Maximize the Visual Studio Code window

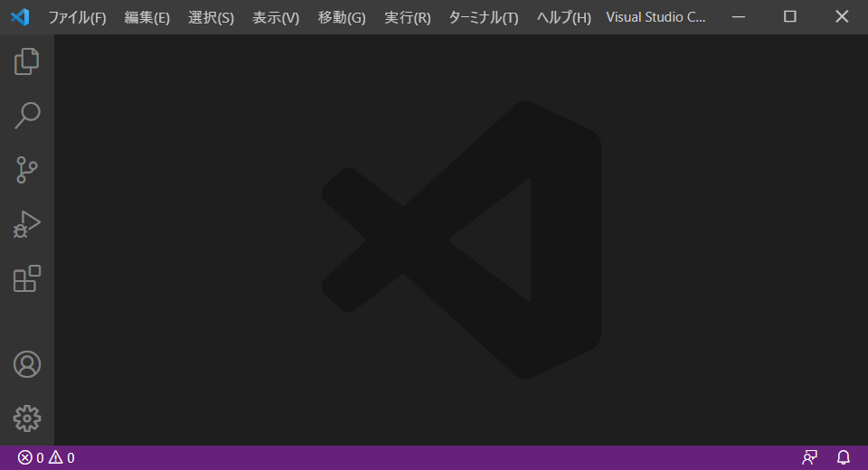point(790,17)
